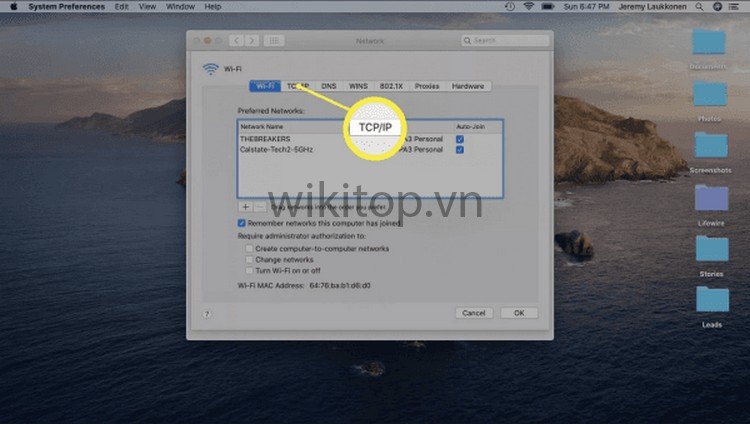The width and height of the screenshot is (750, 424).
Task: Open the Leads folder on the desktop
Action: point(711,300)
